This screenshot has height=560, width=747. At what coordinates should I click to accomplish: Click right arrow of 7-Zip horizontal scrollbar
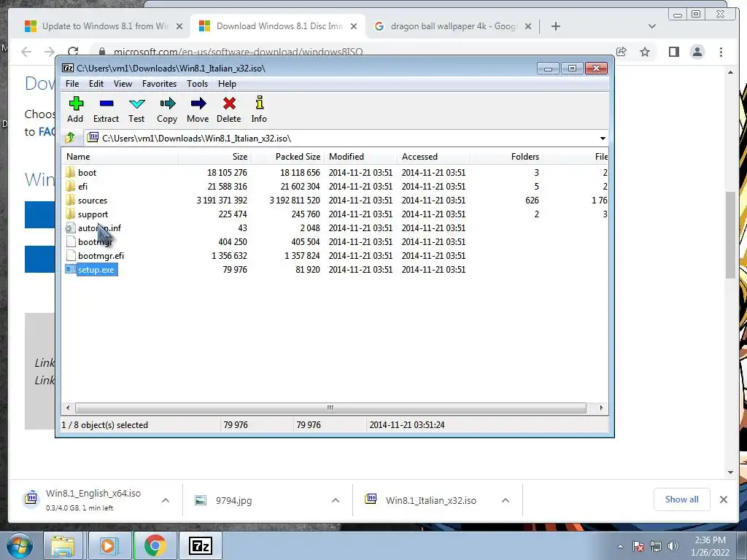point(601,408)
